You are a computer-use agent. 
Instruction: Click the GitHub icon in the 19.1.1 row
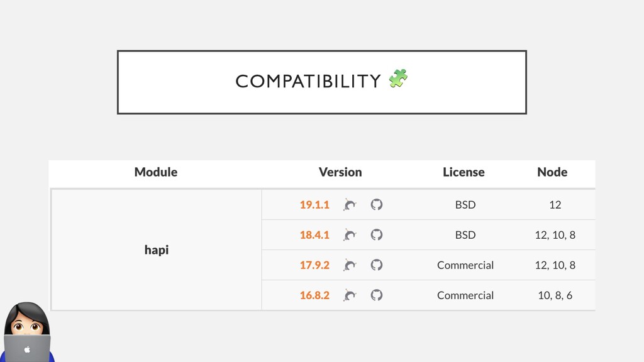coord(376,204)
